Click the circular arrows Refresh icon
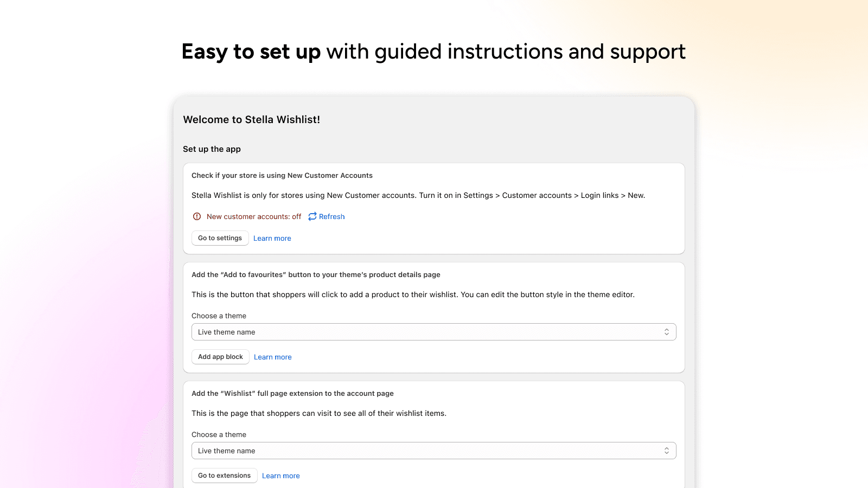This screenshot has width=868, height=488. coord(312,216)
